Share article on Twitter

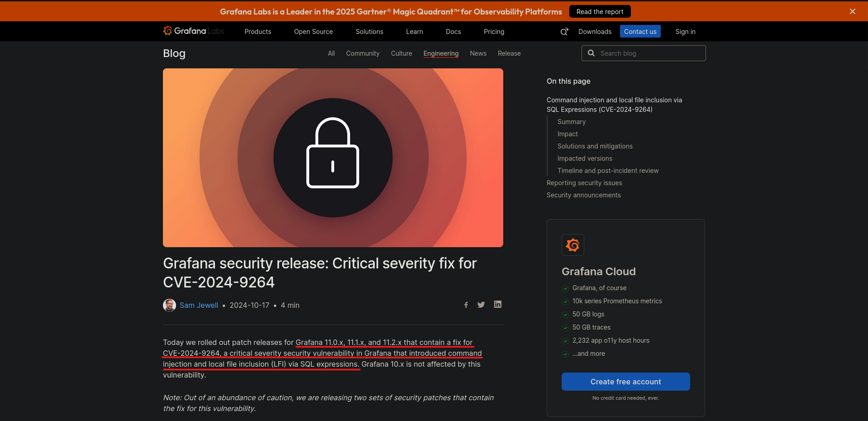click(x=481, y=305)
